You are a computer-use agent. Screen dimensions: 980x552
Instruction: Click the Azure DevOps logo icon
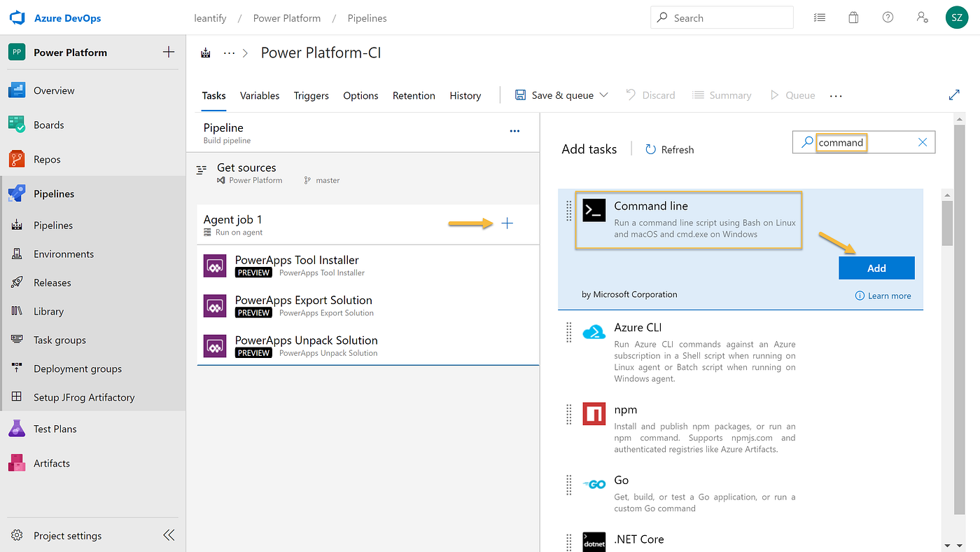tap(17, 18)
